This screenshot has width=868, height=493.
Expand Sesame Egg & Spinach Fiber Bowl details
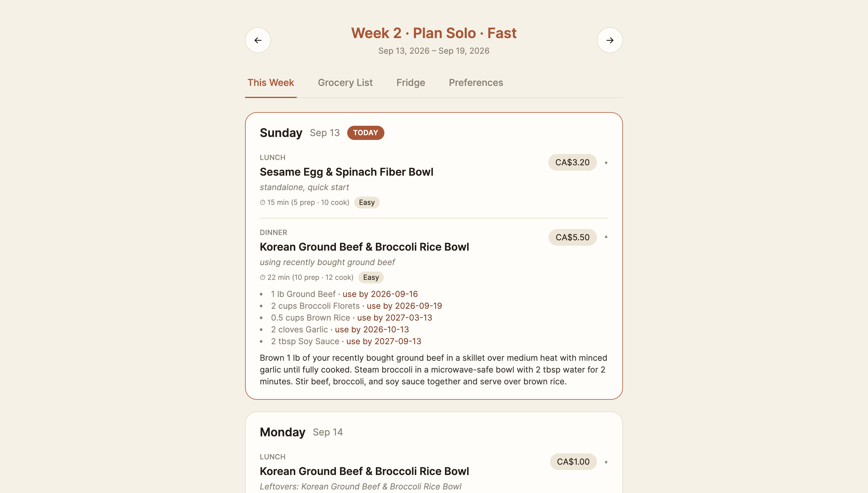(x=606, y=163)
